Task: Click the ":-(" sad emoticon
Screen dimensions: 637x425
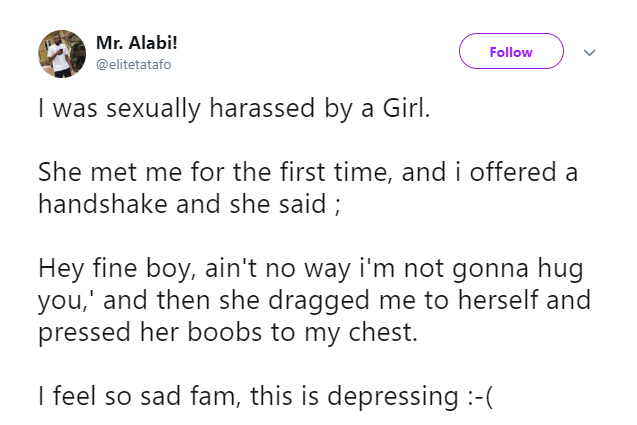Action: point(476,397)
